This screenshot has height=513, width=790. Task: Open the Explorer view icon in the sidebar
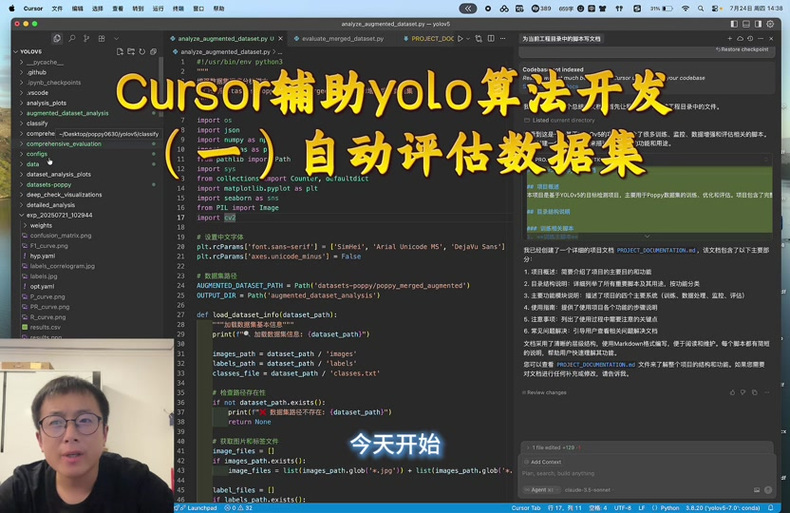click(57, 39)
